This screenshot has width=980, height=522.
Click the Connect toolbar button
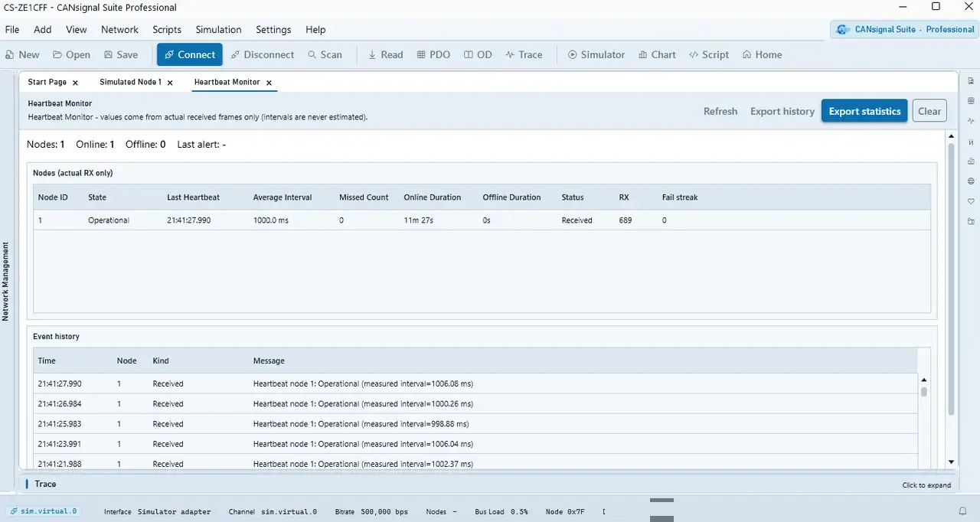[190, 54]
